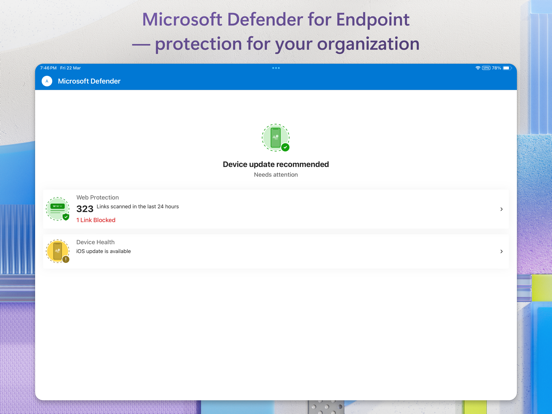Tap the Web Protection green browser icon
The image size is (552, 414).
57,209
